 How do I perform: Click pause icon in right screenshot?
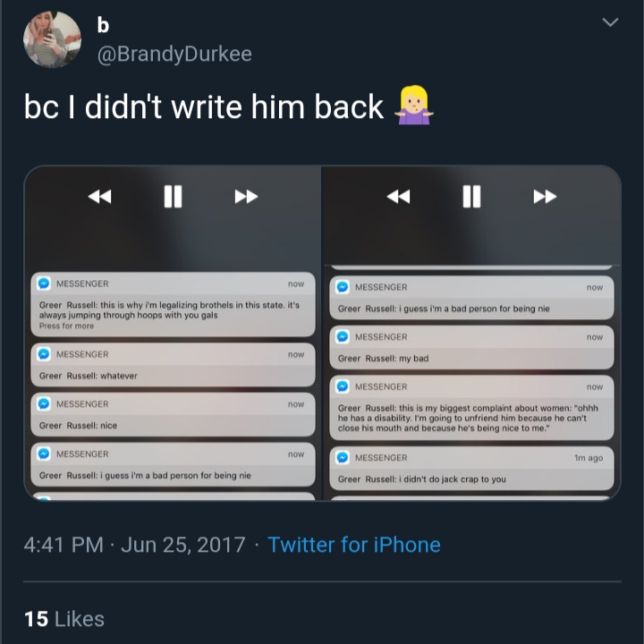pyautogui.click(x=471, y=196)
